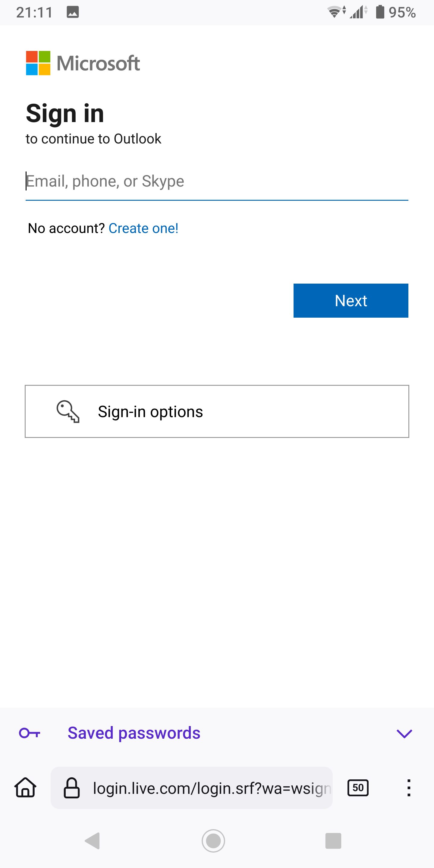The image size is (434, 868).
Task: Open the Create one! link
Action: tap(143, 228)
